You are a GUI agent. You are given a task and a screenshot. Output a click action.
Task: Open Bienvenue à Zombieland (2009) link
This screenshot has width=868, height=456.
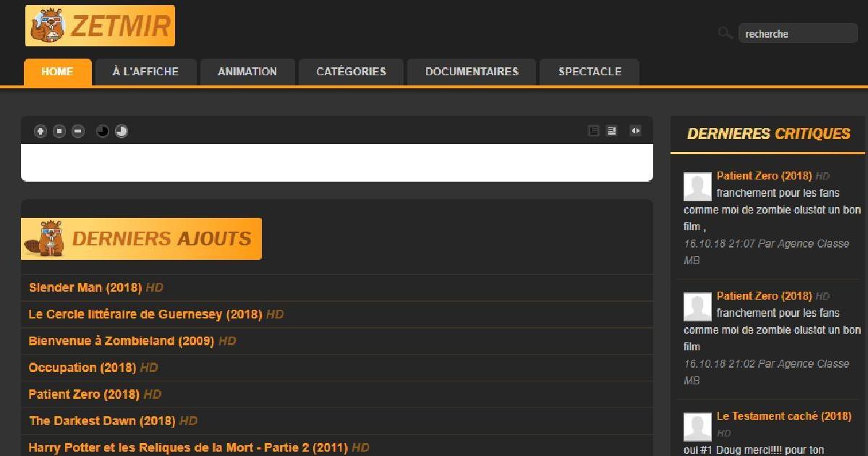coord(122,341)
